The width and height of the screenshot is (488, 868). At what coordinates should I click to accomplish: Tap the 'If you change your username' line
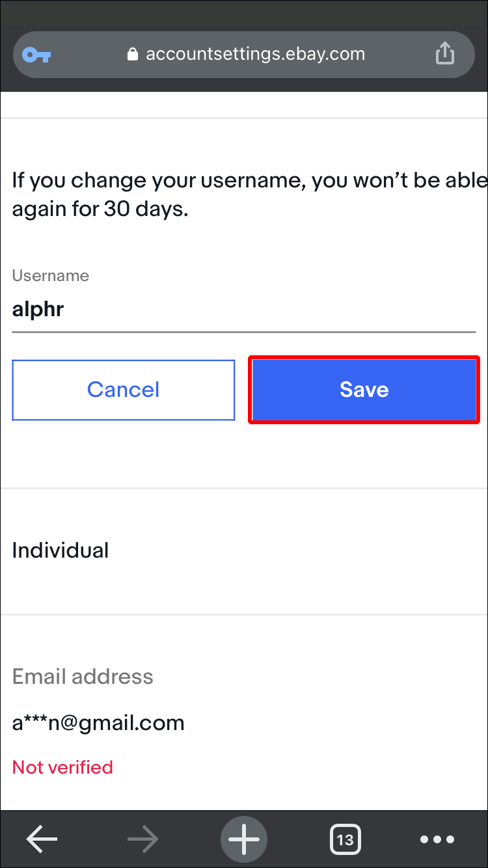[x=249, y=180]
